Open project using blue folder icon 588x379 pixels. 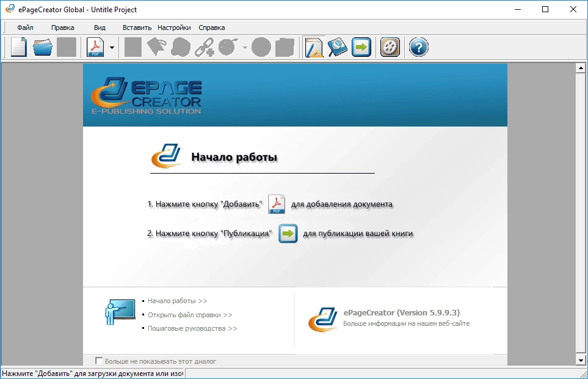(x=43, y=47)
